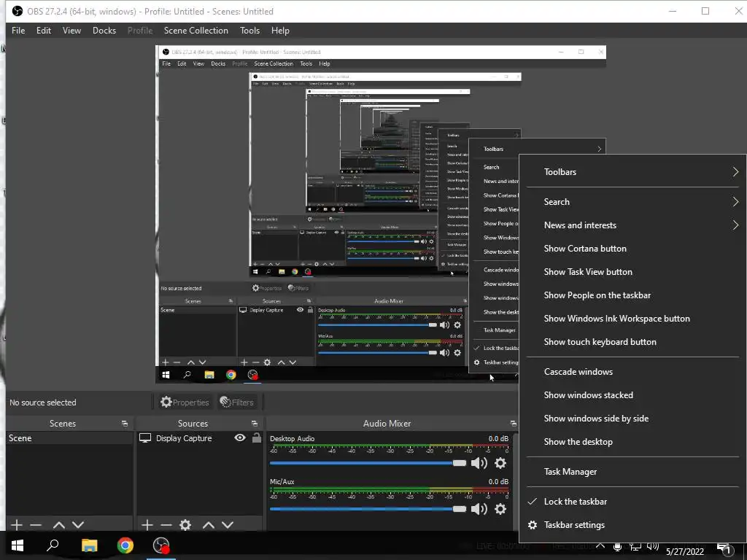The image size is (747, 560).
Task: Choose Show windows side by side
Action: 634,419
